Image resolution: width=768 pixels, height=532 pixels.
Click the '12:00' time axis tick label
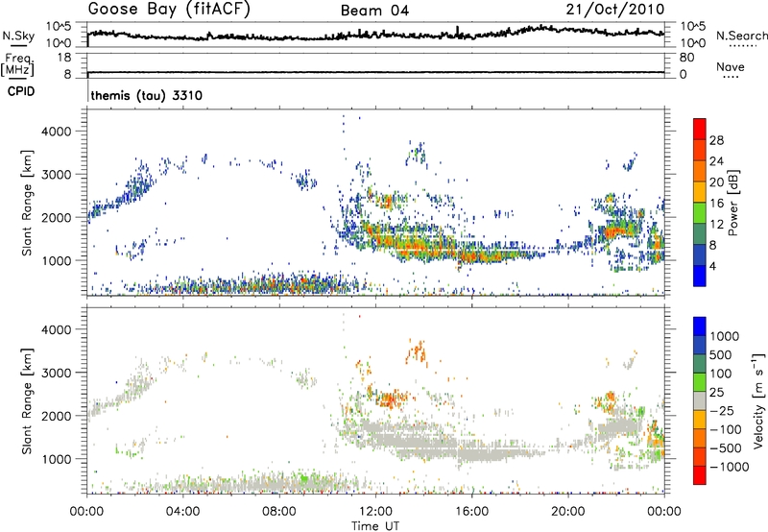click(375, 512)
